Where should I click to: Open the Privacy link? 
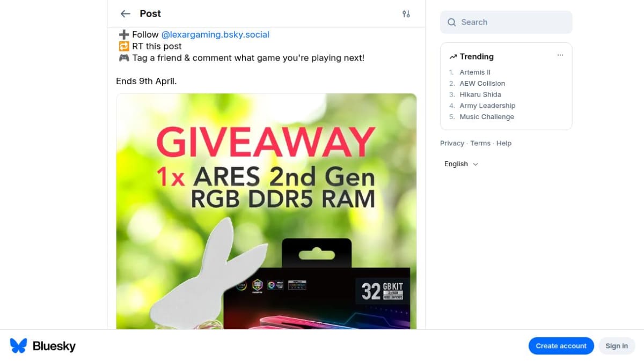(452, 143)
